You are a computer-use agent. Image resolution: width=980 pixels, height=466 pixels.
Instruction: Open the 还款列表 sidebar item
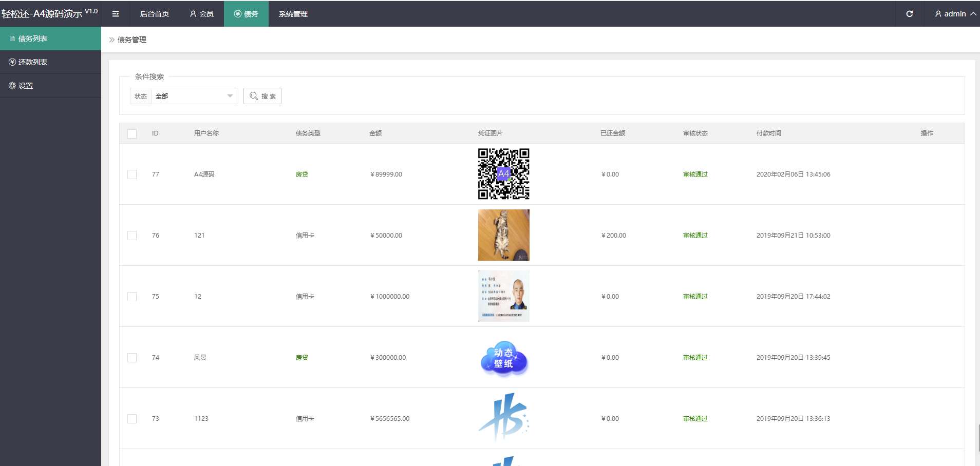click(33, 62)
